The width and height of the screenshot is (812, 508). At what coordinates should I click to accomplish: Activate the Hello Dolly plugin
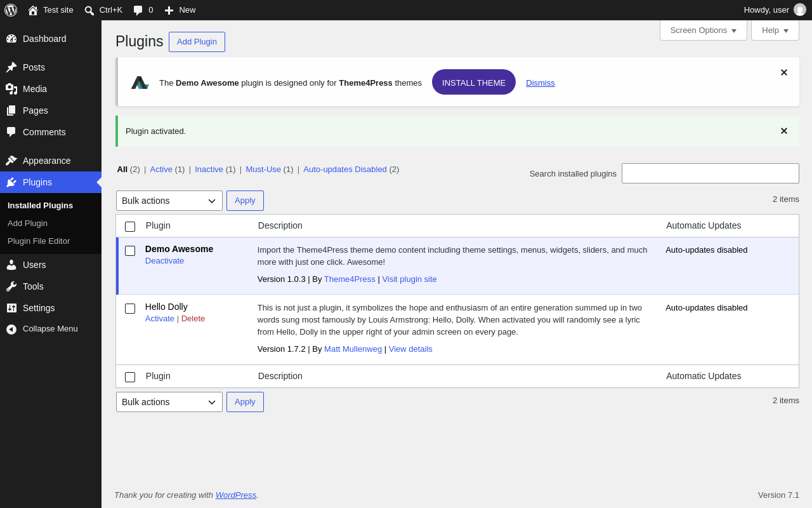(x=160, y=319)
